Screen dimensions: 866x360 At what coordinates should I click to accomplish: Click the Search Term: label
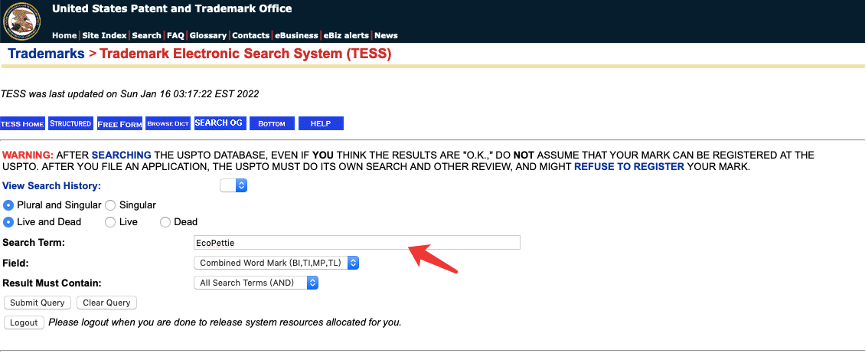(x=34, y=242)
